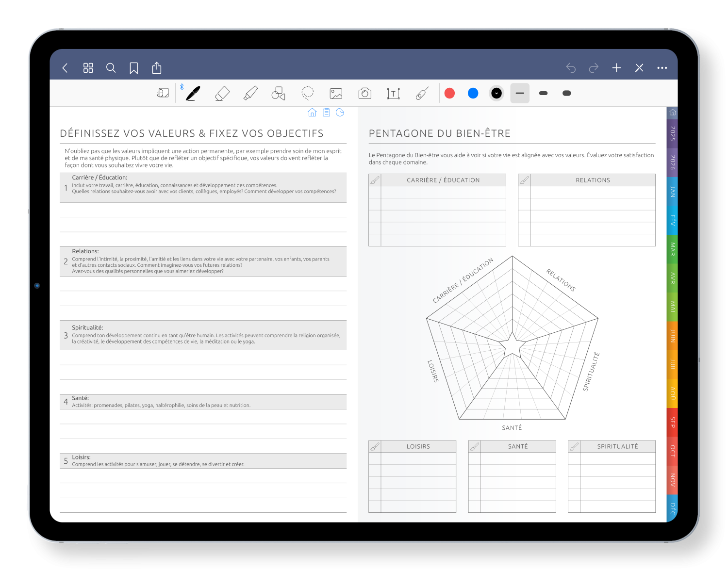
Task: Jump to the MAR month tab
Action: [672, 249]
